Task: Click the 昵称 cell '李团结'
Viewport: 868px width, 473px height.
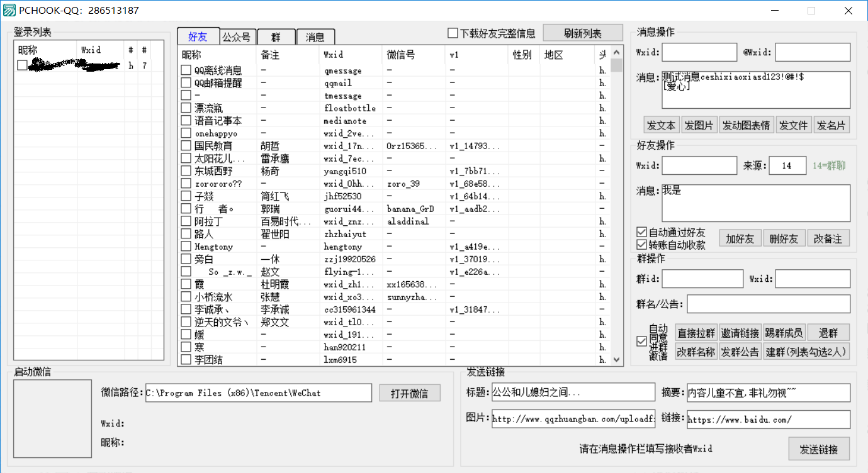Action: pos(208,360)
